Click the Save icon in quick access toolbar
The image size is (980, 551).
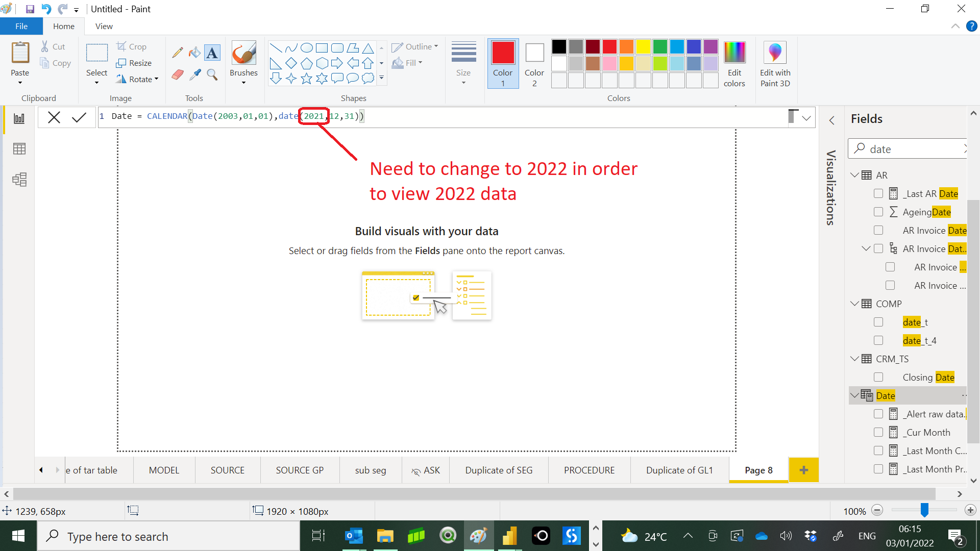click(x=30, y=9)
